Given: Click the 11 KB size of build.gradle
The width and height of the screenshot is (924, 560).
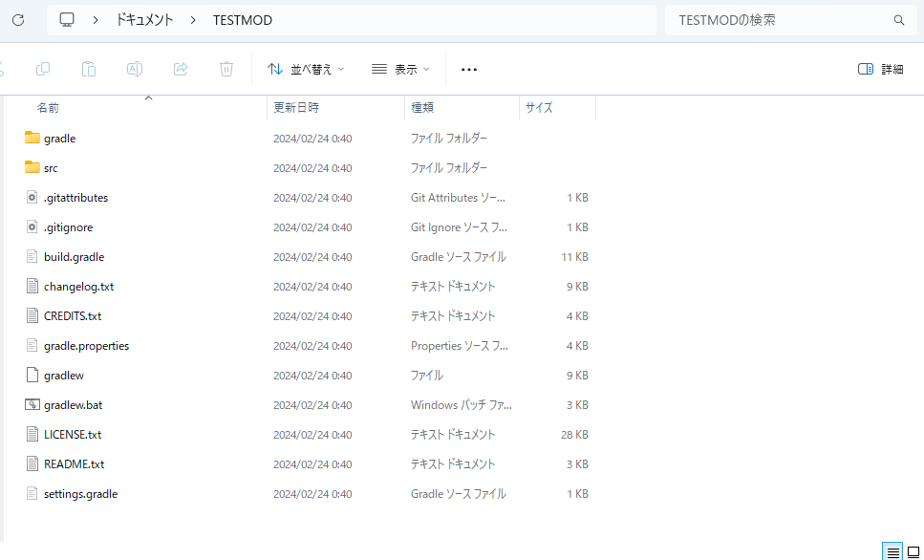Looking at the screenshot, I should pos(574,256).
